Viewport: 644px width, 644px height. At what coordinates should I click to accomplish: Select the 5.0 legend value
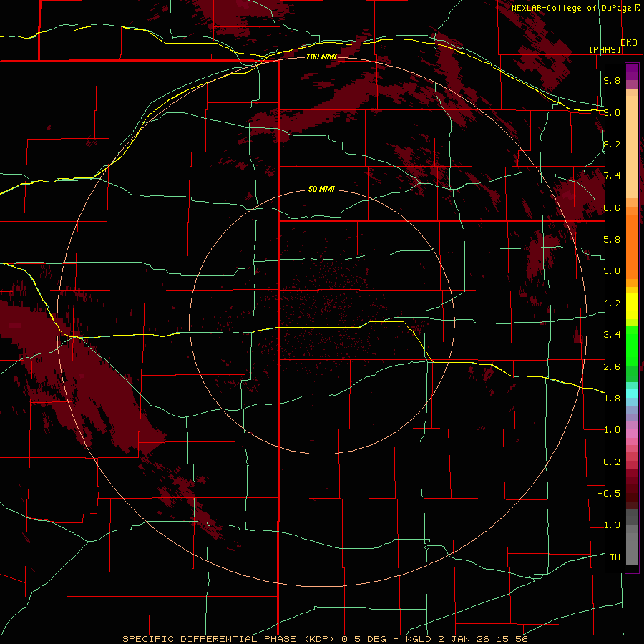click(612, 271)
